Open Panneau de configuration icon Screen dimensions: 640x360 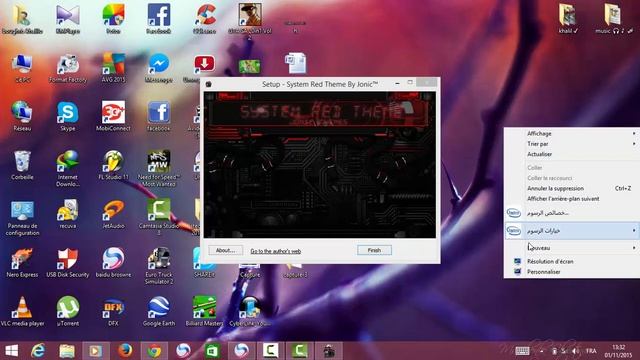(x=22, y=218)
